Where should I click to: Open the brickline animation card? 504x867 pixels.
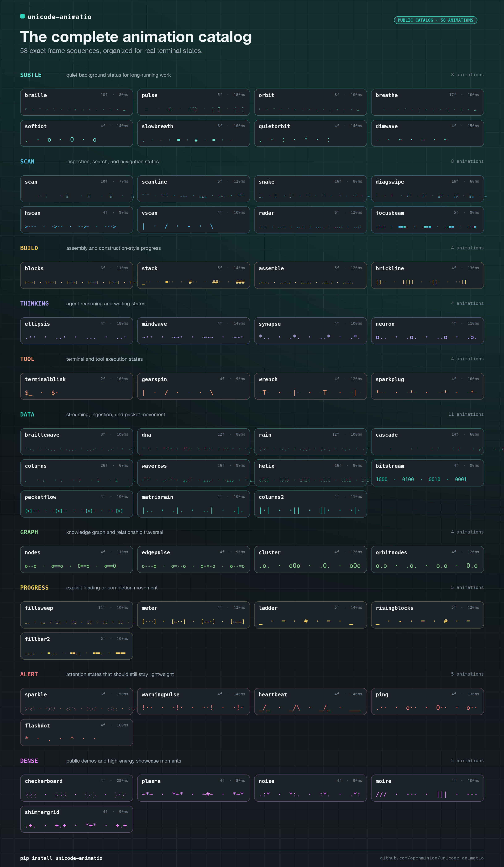coord(427,275)
